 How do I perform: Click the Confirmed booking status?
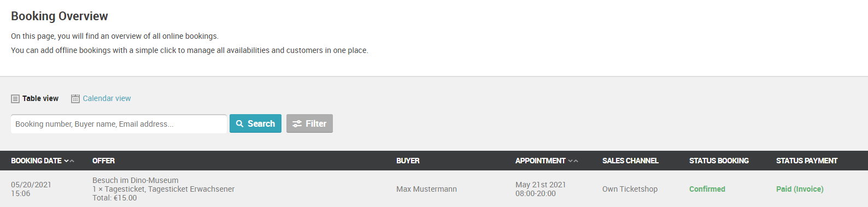707,189
